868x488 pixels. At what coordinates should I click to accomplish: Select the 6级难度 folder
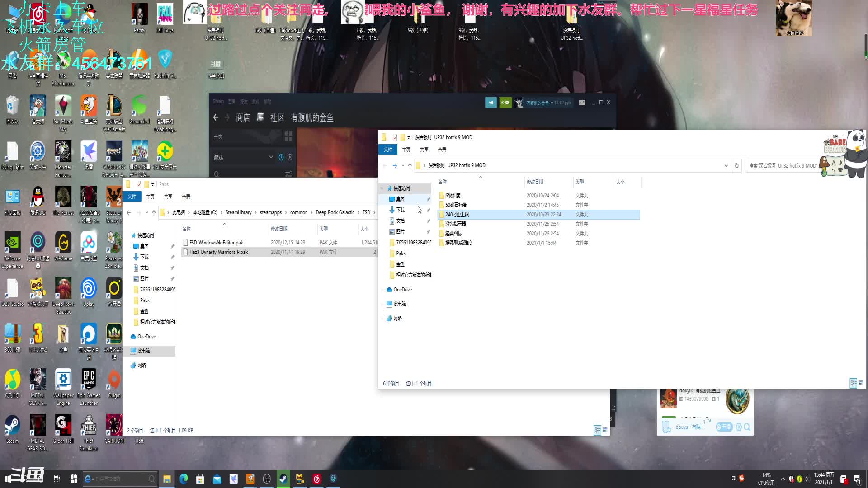539,196
